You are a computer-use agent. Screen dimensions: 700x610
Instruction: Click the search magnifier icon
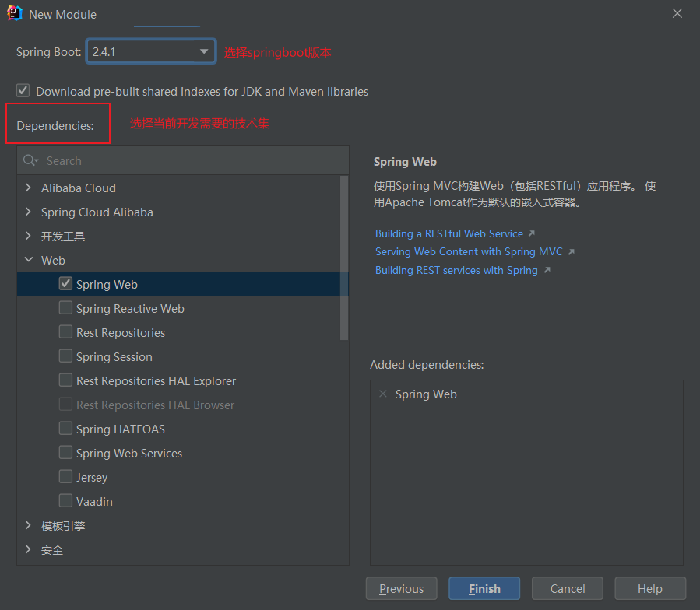pyautogui.click(x=30, y=160)
